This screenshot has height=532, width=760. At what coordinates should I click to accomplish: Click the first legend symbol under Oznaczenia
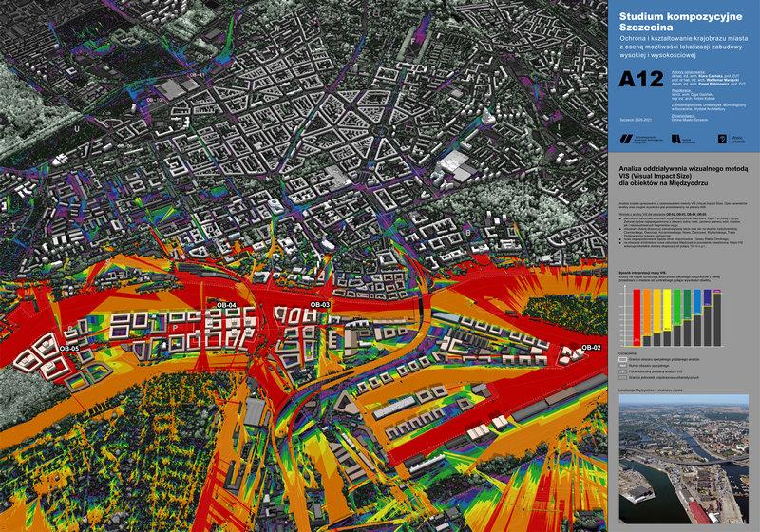click(x=622, y=360)
